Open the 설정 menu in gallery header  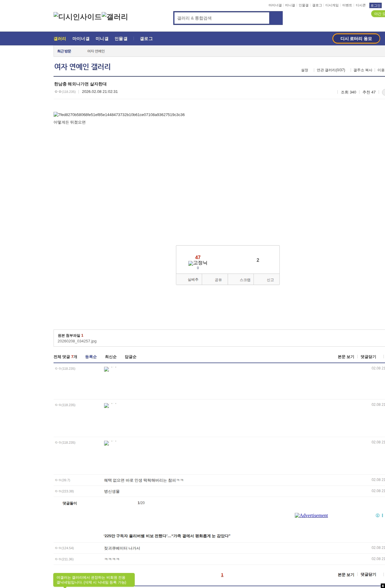point(304,70)
